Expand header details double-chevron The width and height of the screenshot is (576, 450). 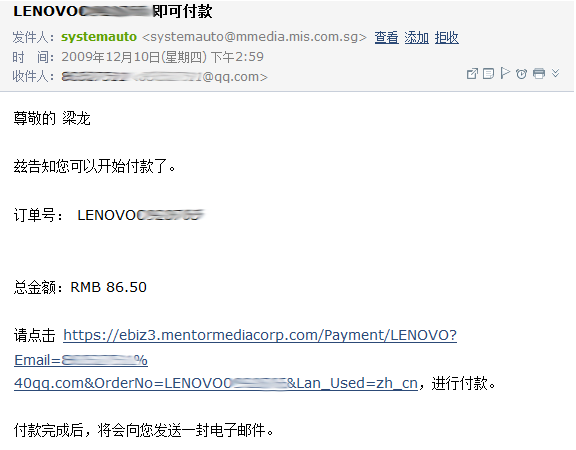555,73
